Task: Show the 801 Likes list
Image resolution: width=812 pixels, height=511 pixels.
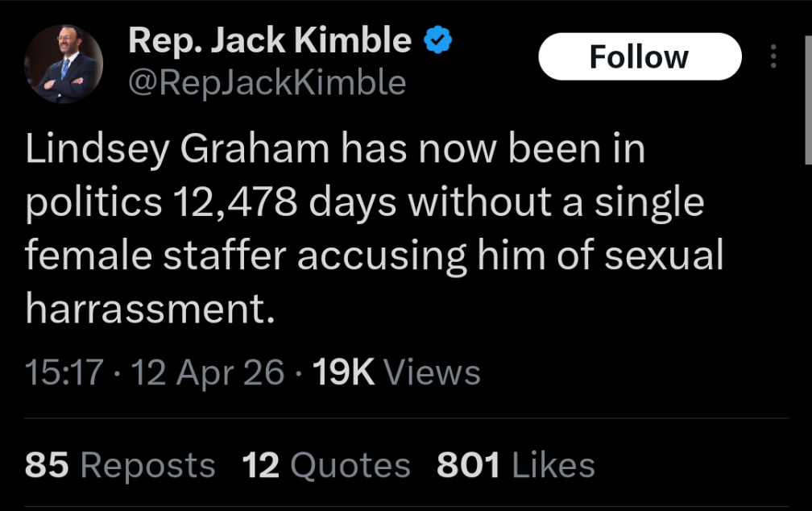Action: tap(516, 465)
